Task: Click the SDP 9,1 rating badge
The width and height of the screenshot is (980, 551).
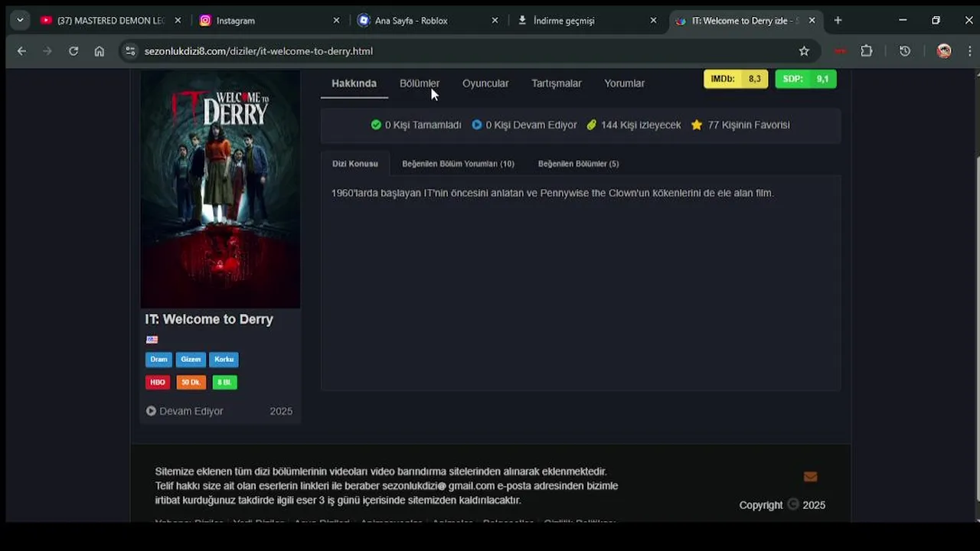Action: pyautogui.click(x=805, y=79)
